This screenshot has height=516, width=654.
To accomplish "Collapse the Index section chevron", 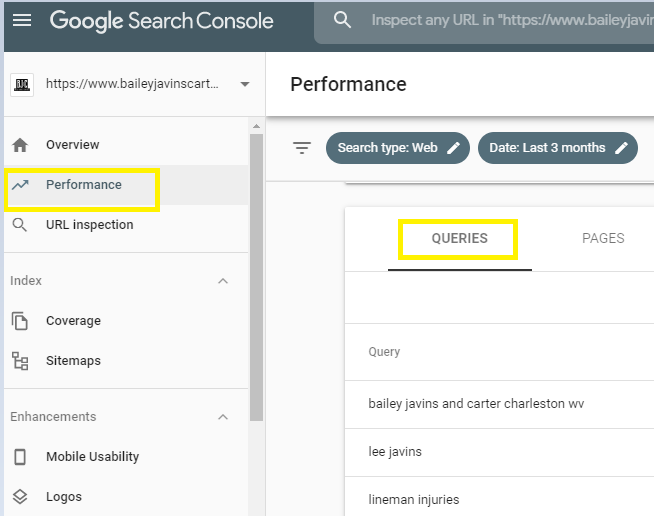I will point(223,281).
